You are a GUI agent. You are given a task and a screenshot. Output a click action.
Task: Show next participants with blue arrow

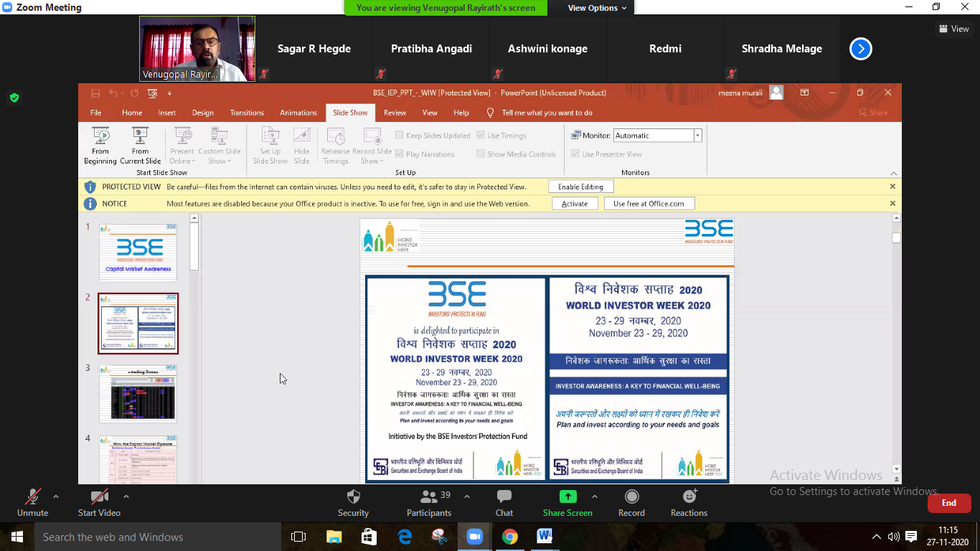click(860, 49)
